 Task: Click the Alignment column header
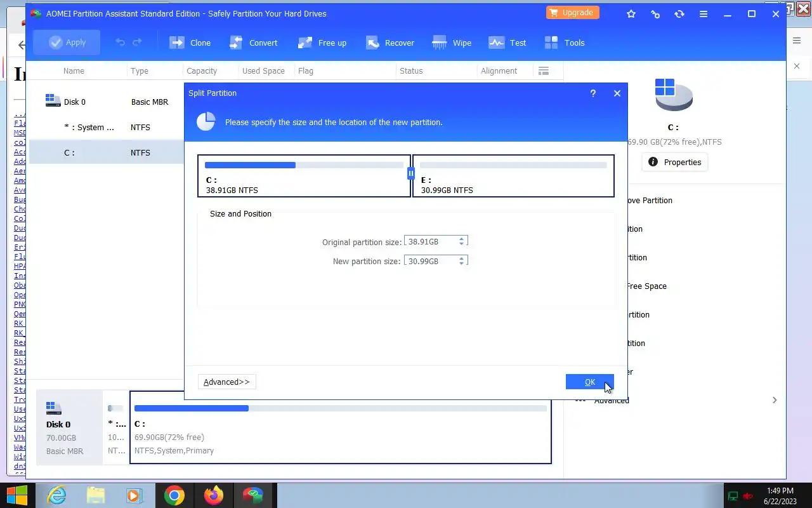(499, 70)
